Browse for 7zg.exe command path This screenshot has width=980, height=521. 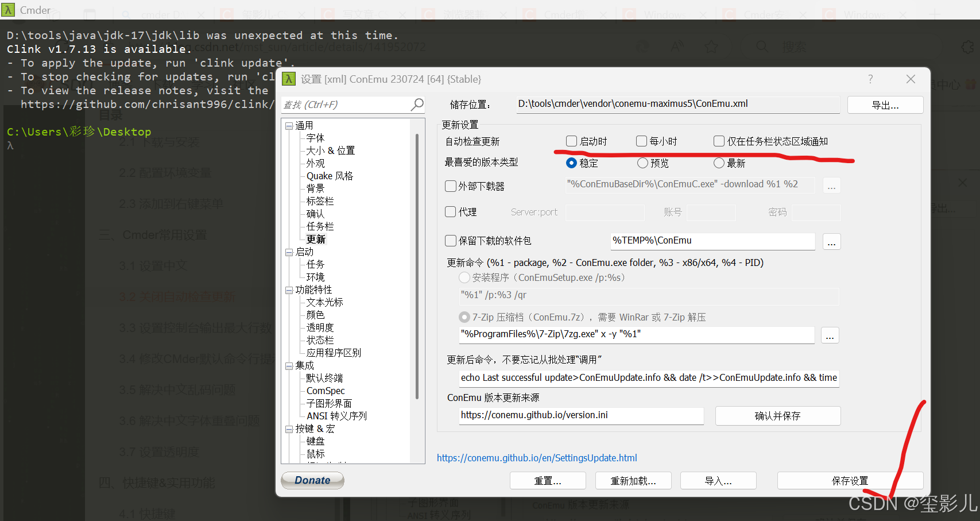830,335
